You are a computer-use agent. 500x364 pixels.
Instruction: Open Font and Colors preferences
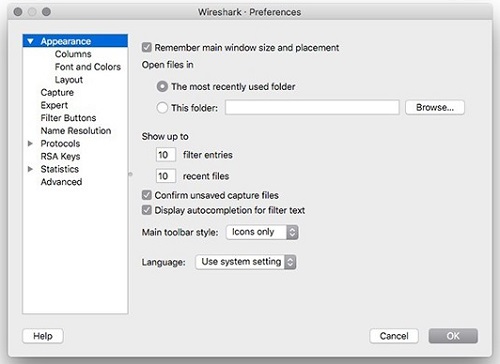(88, 67)
